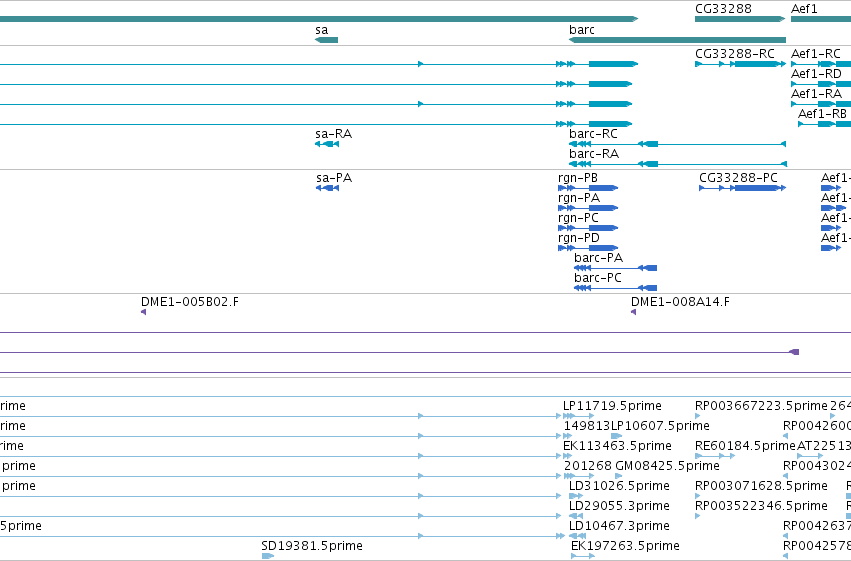Click the RP003667223.5prime EST label
Image resolution: width=851 pixels, height=561 pixels.
[761, 406]
